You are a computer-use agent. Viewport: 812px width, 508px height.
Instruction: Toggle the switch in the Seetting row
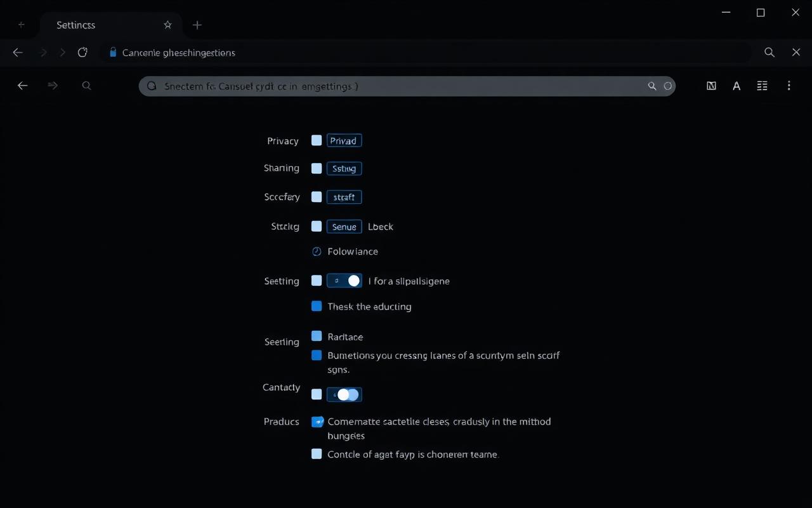click(x=344, y=281)
